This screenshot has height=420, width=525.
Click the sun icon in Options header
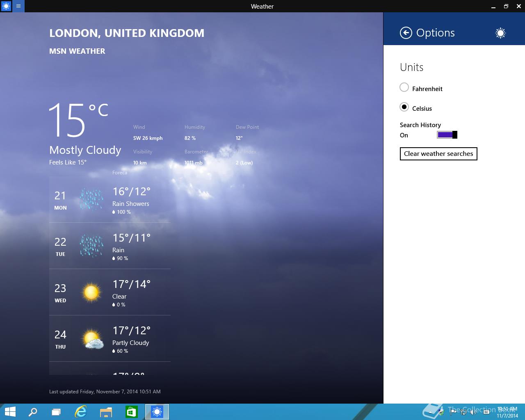pyautogui.click(x=500, y=33)
